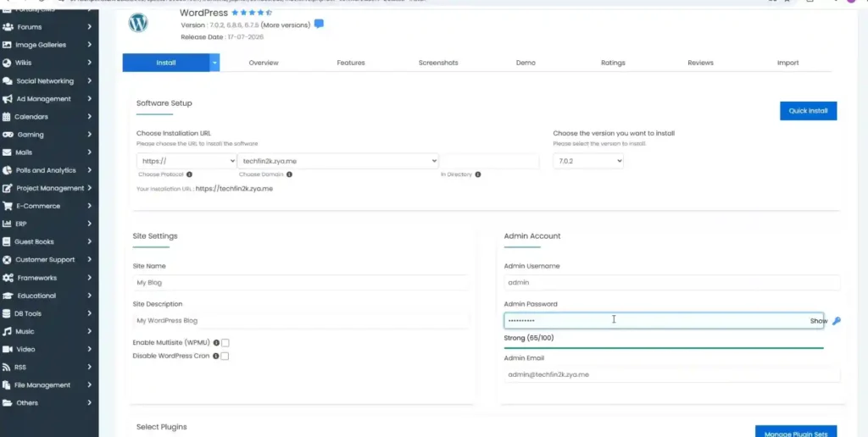
Task: Open the 7.0.2 version dropdown
Action: tap(588, 161)
